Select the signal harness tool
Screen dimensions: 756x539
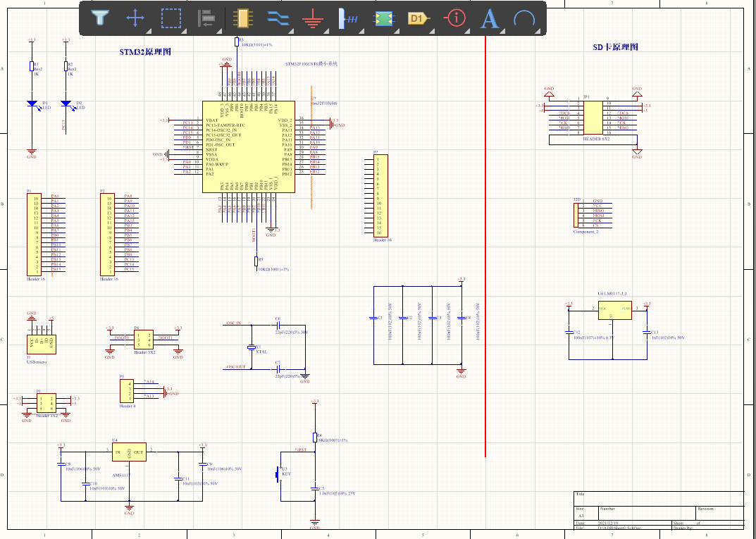[348, 19]
